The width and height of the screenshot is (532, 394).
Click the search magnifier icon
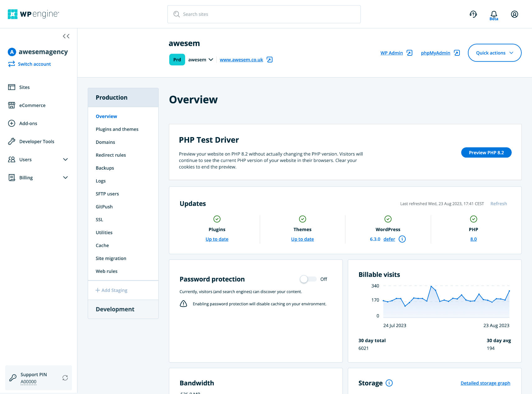(176, 14)
